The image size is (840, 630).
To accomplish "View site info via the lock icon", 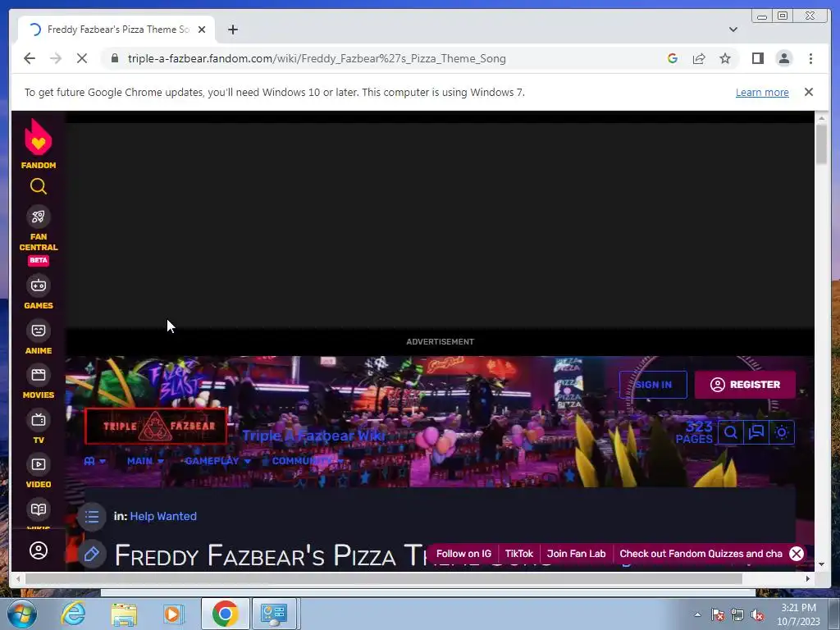I will coord(115,58).
